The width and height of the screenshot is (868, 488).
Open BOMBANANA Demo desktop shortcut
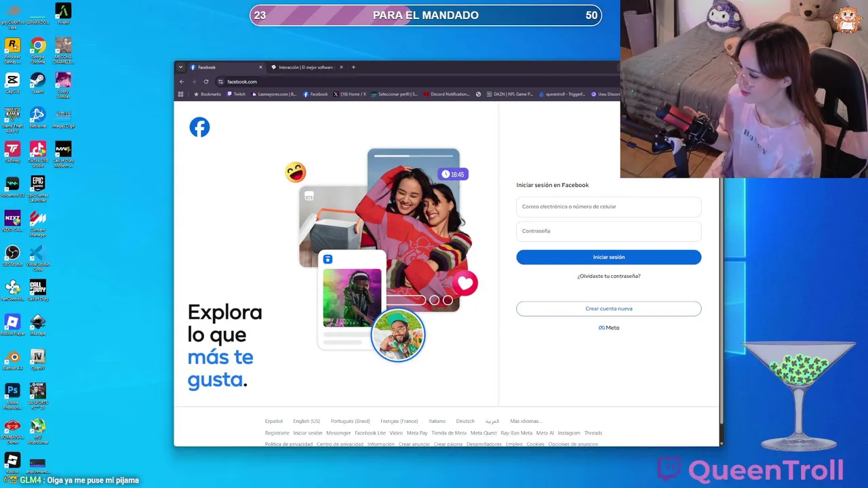pyautogui.click(x=12, y=431)
